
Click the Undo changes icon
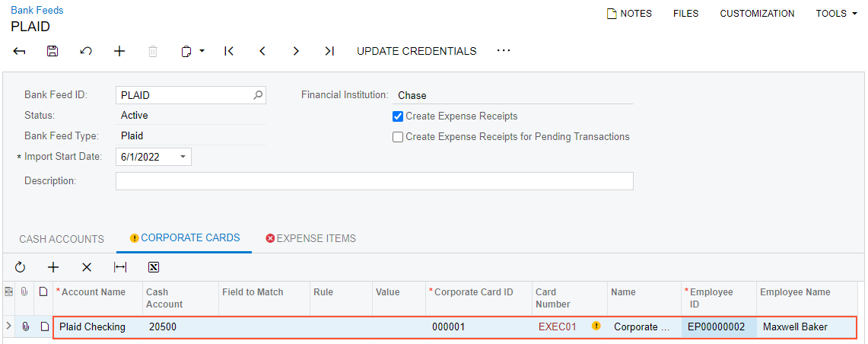(86, 51)
